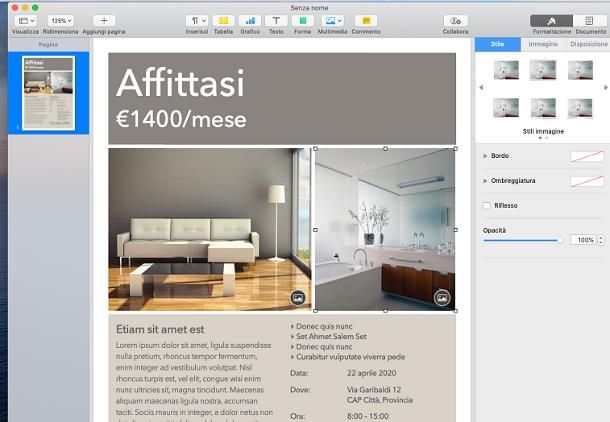Click the Via Garibaldi 12 address

(374, 389)
